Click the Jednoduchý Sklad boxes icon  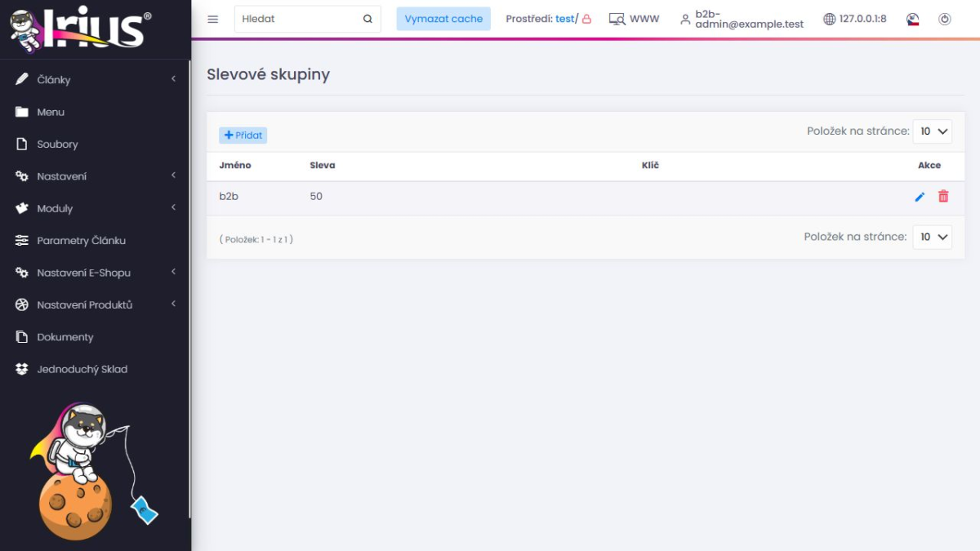(22, 369)
